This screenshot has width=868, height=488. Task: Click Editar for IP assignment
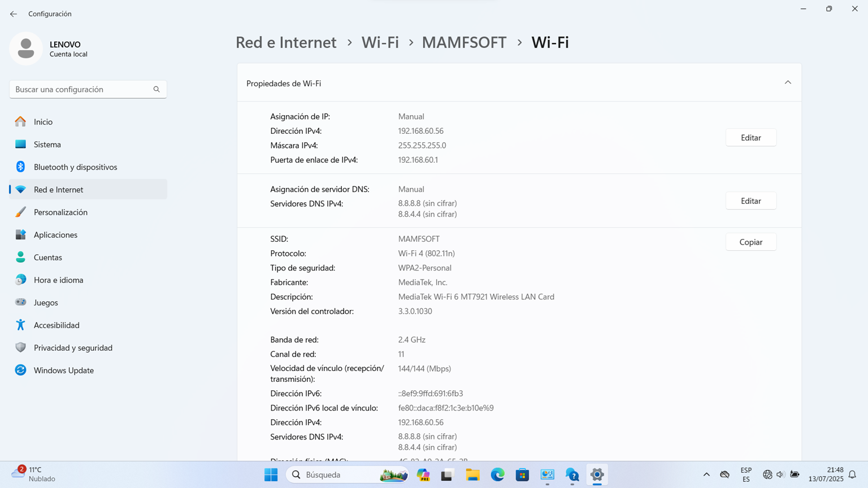(x=751, y=138)
